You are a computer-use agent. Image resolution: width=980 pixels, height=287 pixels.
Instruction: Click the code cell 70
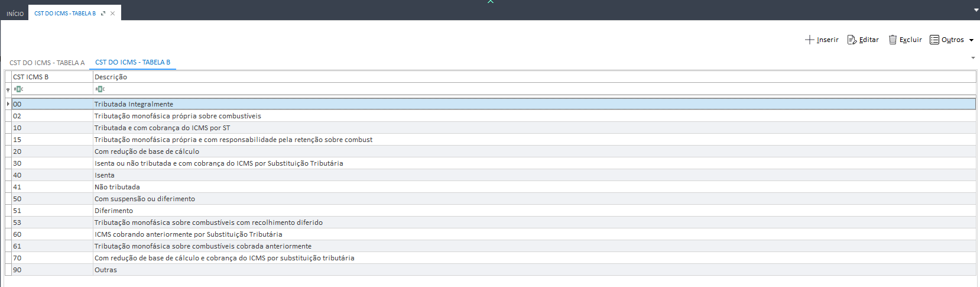click(x=52, y=258)
